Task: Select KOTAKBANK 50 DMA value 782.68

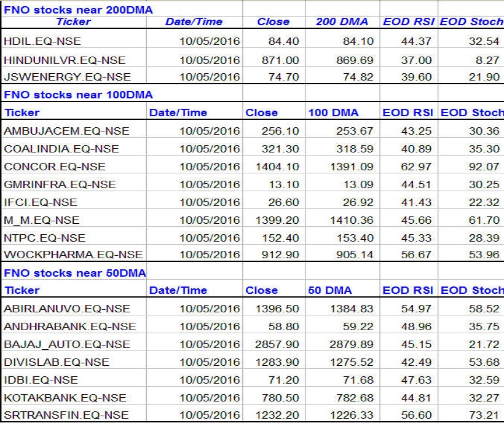Action: [x=352, y=398]
